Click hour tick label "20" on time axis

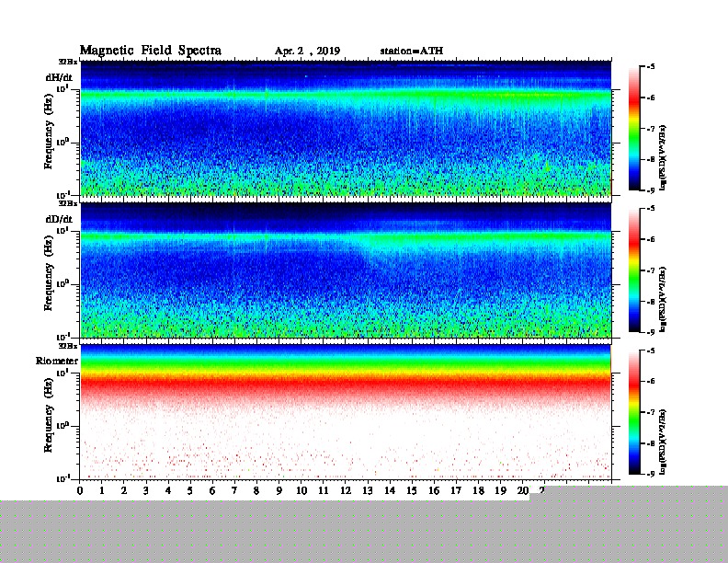click(x=523, y=490)
